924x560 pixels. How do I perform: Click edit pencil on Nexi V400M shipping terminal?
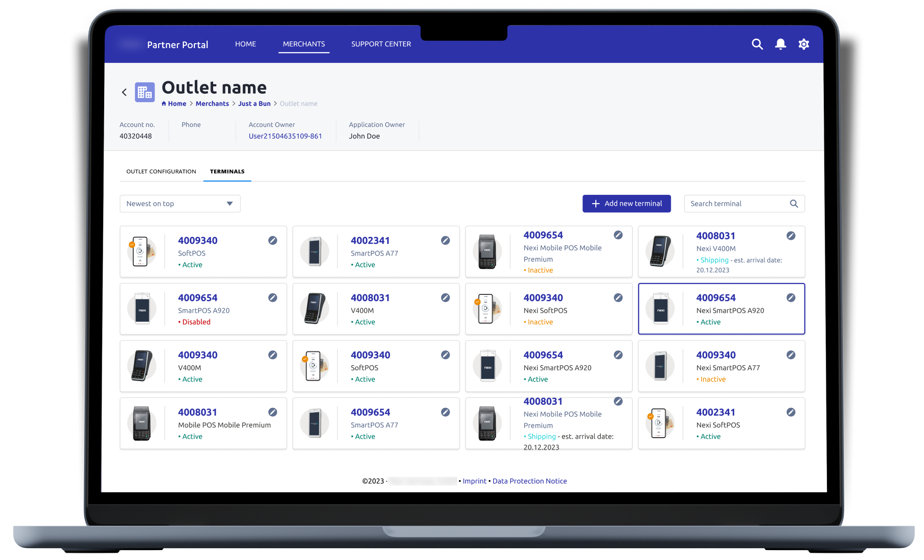pyautogui.click(x=791, y=236)
